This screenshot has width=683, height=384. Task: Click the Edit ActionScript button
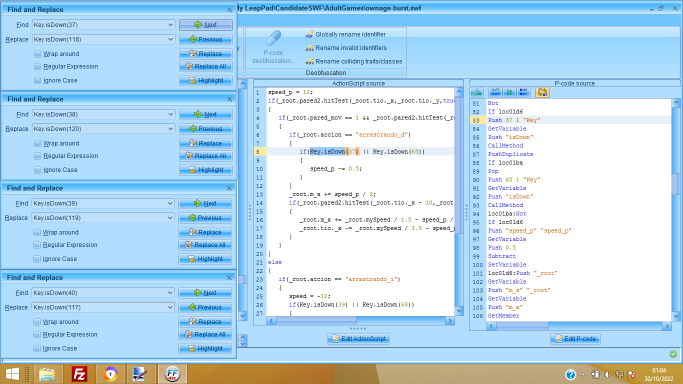click(358, 339)
